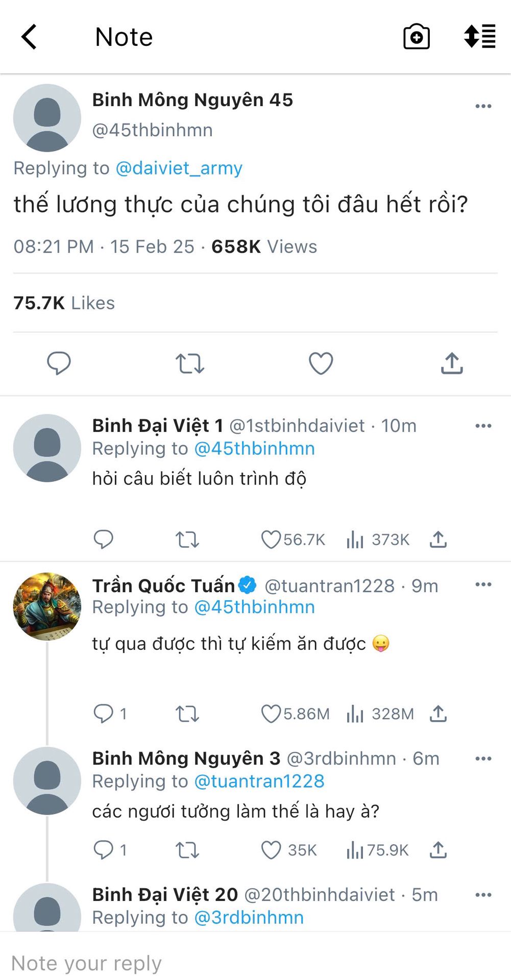Share Binh Đại Việt 1's reply
Screen dimensions: 511x980
coord(438,540)
